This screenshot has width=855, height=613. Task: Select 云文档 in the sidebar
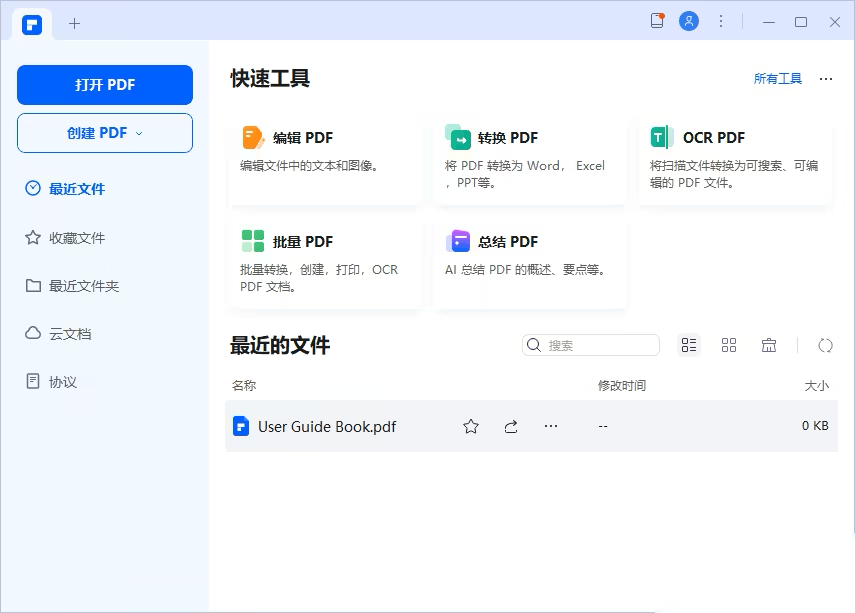click(x=70, y=334)
